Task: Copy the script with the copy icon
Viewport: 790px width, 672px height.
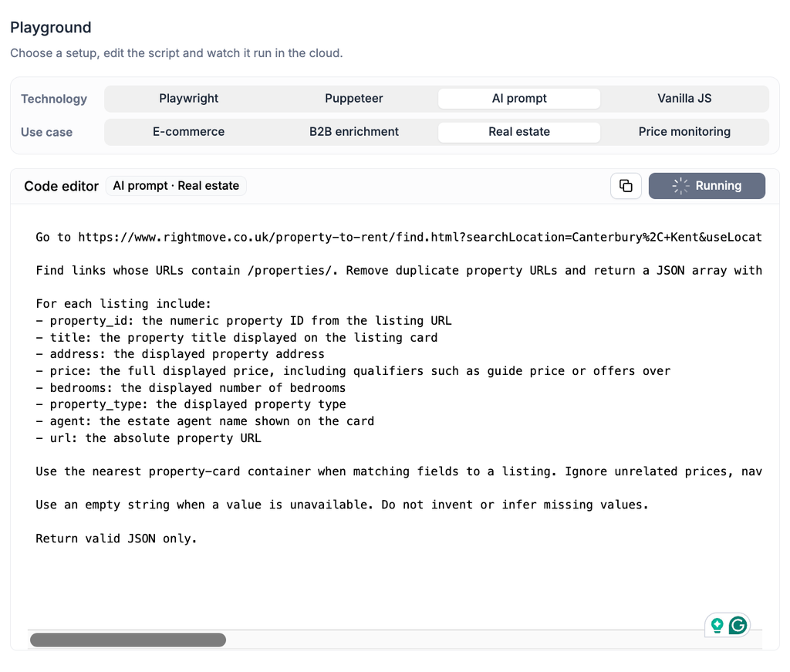Action: [x=626, y=186]
